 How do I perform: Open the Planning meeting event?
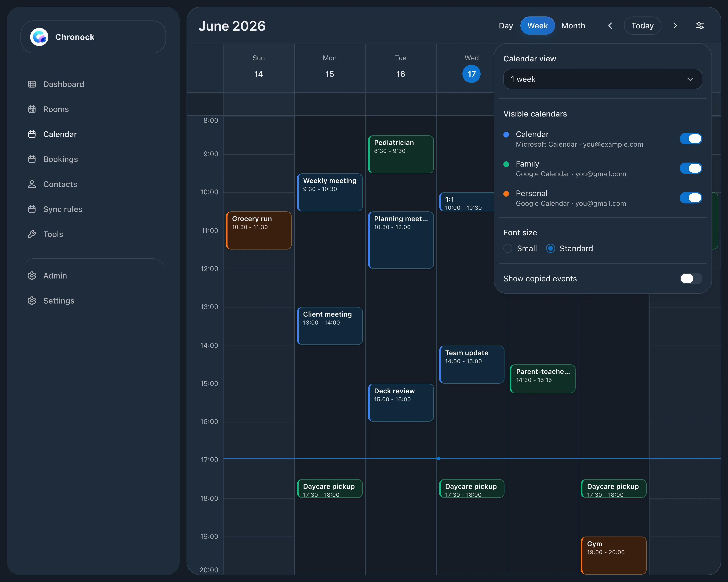(400, 240)
